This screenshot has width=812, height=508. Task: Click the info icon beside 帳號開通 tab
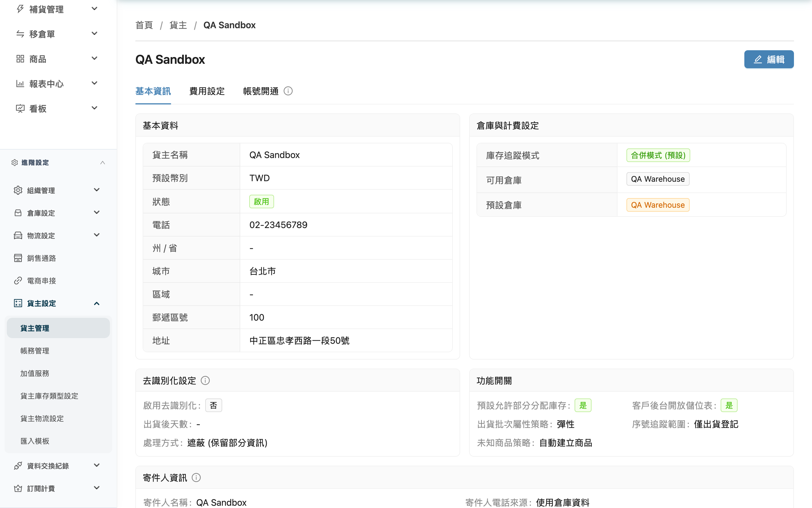click(x=288, y=91)
